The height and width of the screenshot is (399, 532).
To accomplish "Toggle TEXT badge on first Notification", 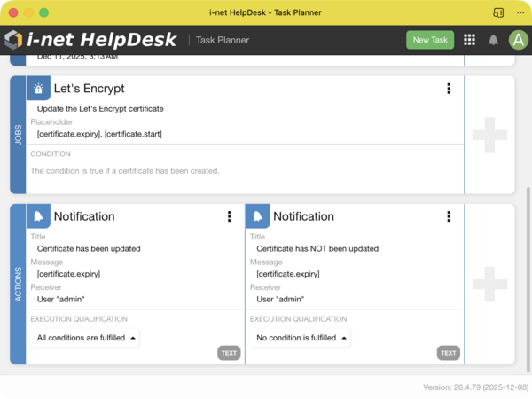I will (x=229, y=353).
